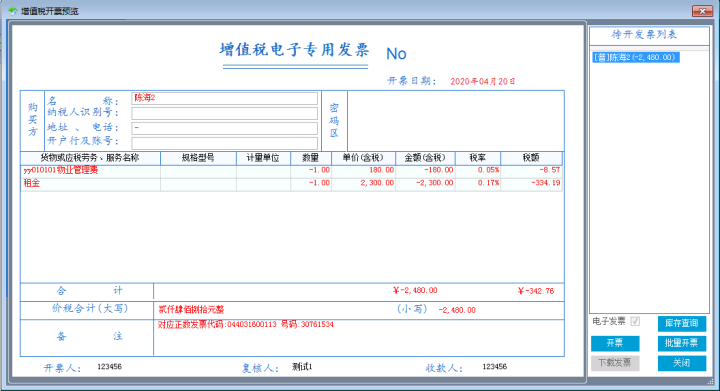The width and height of the screenshot is (720, 391).
Task: Click the 小写 value -2,480.00
Action: tap(457, 310)
